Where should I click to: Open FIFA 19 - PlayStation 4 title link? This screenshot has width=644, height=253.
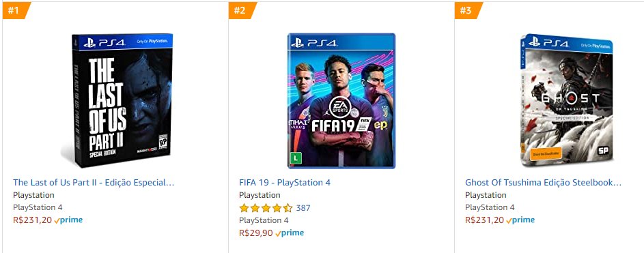[285, 183]
